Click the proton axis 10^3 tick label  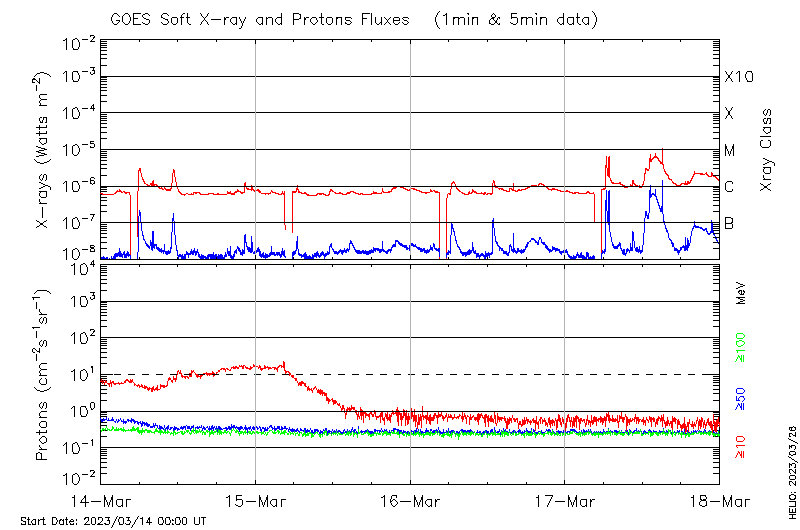81,301
